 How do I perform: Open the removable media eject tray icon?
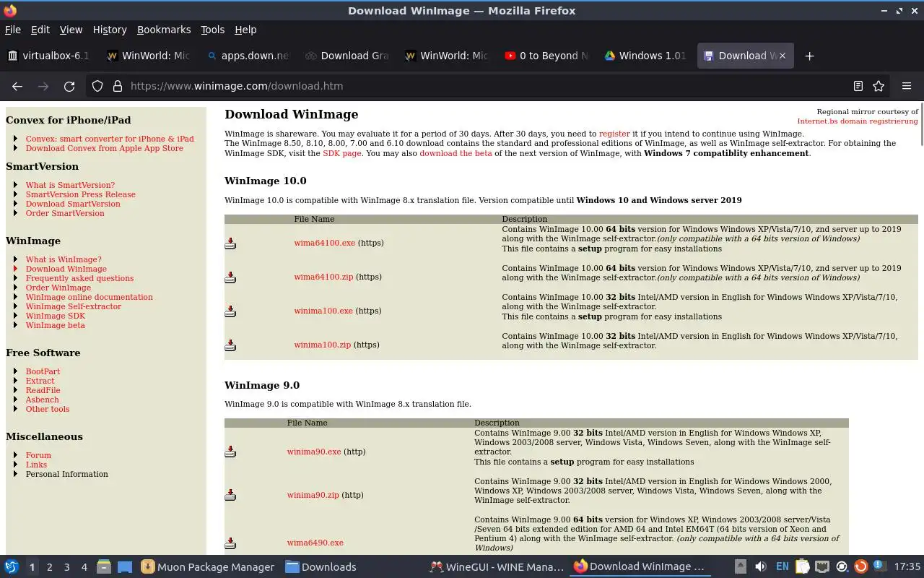[x=741, y=566]
